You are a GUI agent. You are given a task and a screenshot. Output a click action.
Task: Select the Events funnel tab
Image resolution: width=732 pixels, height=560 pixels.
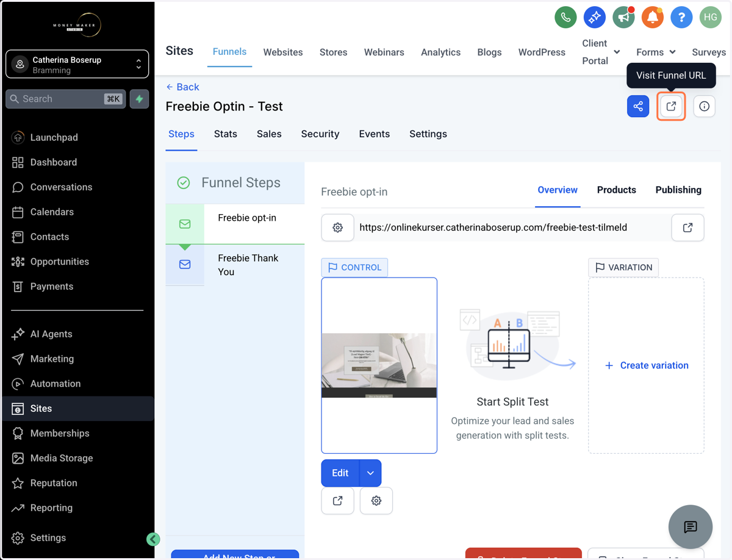click(375, 134)
